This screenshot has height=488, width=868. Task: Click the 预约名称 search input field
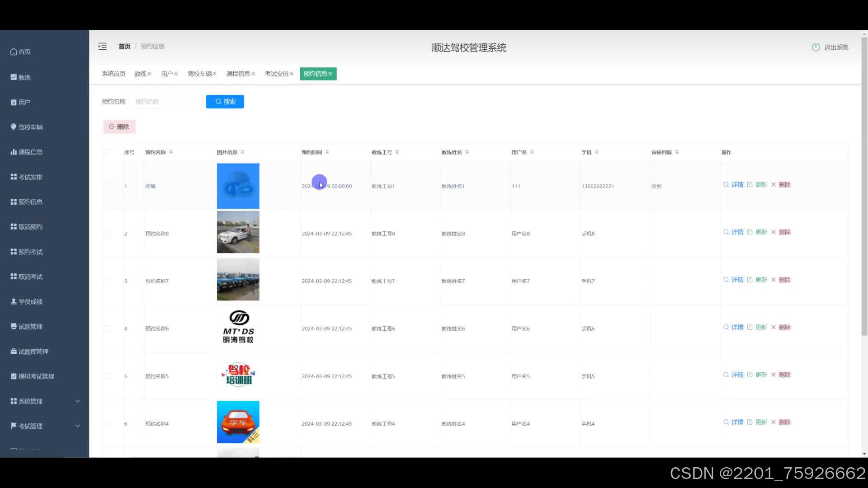pos(165,102)
